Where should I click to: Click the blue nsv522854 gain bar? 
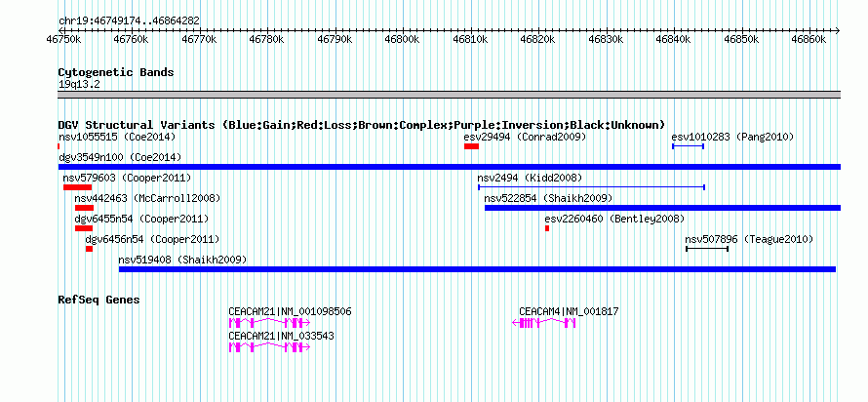(662, 208)
